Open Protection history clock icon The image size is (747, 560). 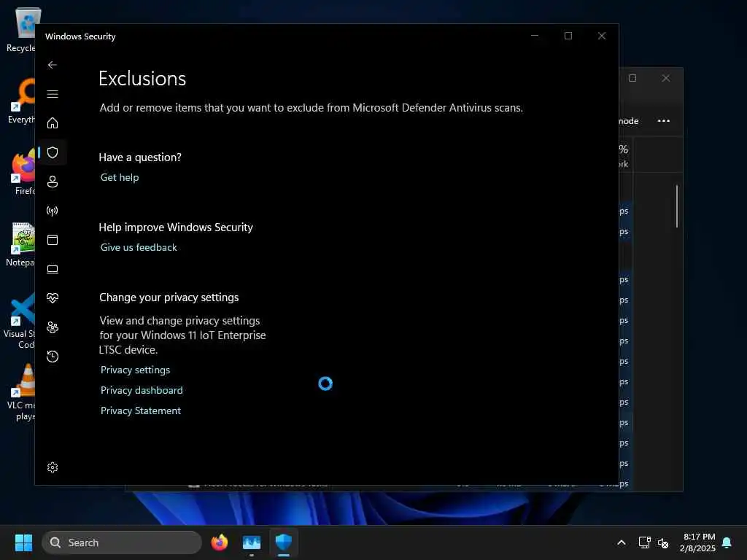53,356
